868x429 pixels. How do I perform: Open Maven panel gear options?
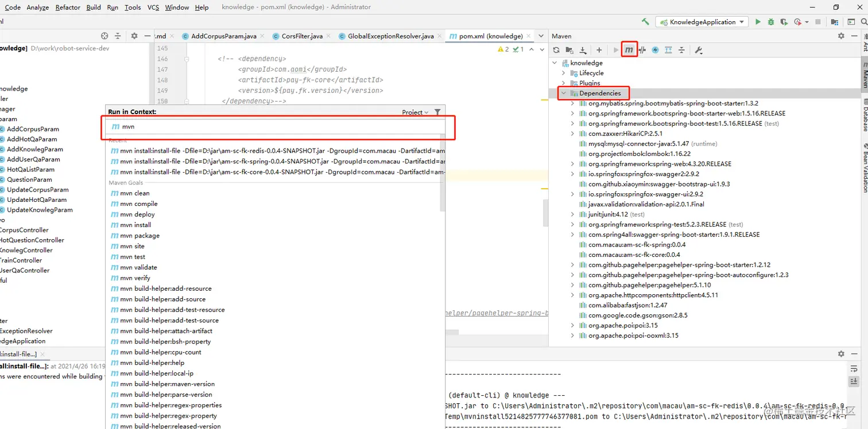[841, 36]
